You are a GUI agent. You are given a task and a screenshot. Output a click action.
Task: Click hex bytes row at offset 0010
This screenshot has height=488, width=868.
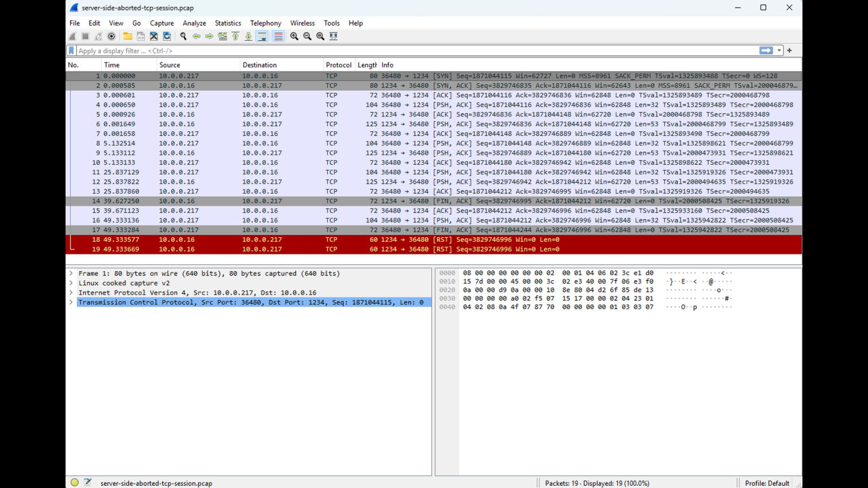558,281
